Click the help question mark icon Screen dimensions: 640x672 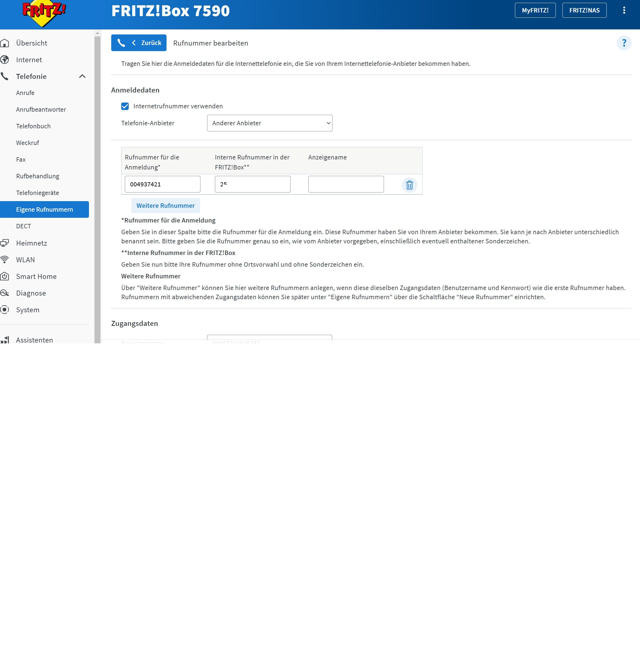[624, 43]
